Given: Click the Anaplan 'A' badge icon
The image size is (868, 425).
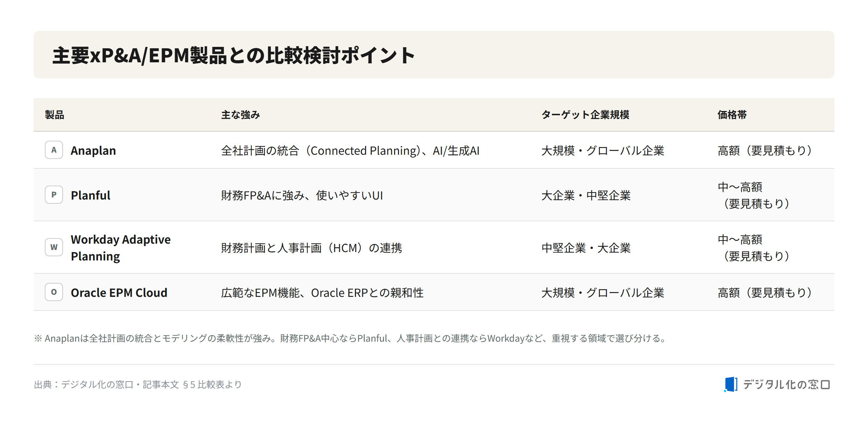Looking at the screenshot, I should click(x=54, y=150).
